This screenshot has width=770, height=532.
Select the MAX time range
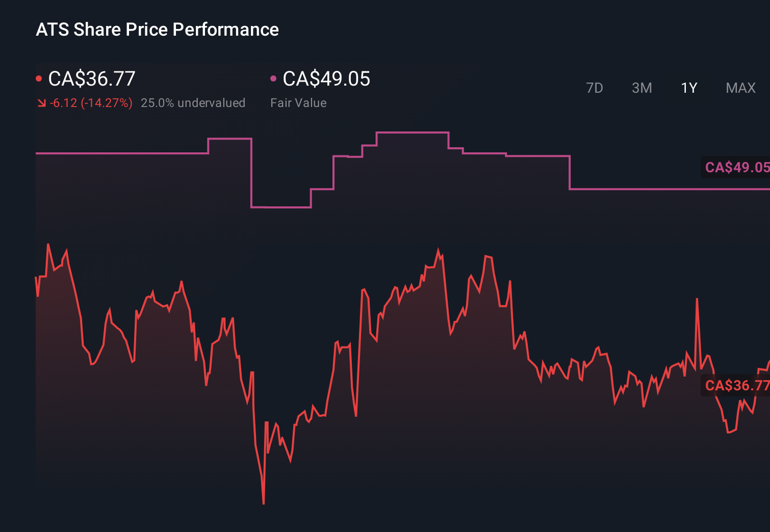coord(740,88)
